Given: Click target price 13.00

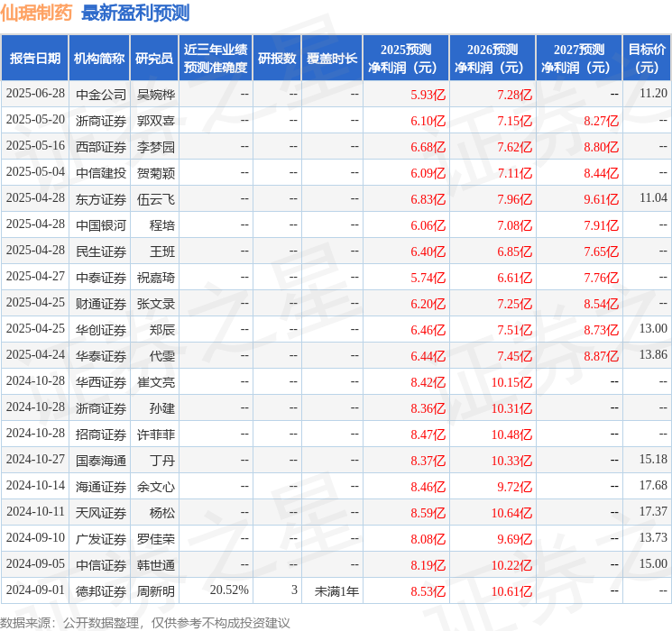Looking at the screenshot, I should pyautogui.click(x=653, y=328).
